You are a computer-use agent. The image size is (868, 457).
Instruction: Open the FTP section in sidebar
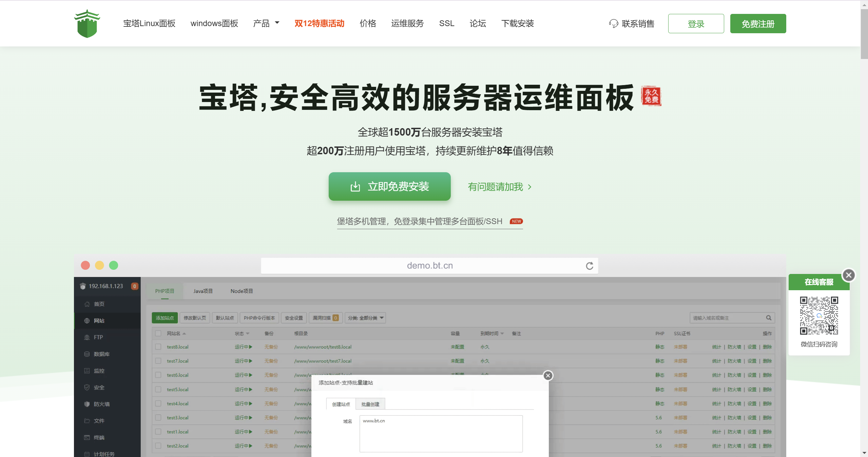tap(98, 337)
